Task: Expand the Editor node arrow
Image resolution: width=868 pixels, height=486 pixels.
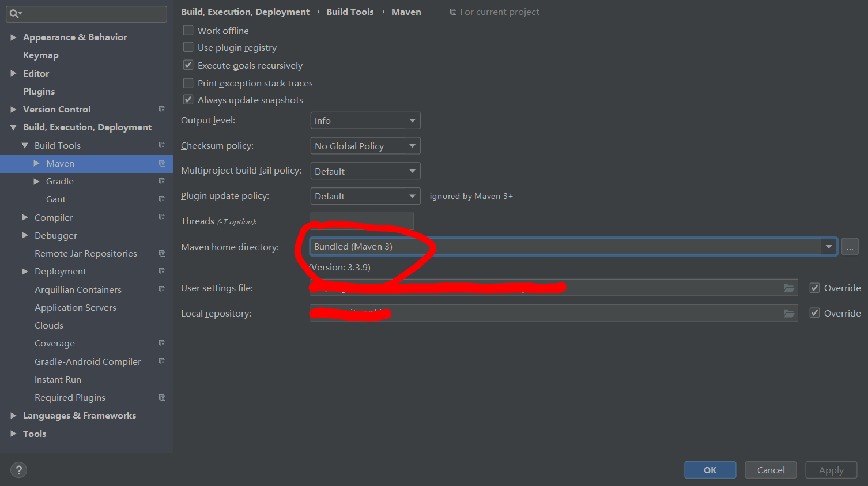Action: 13,73
